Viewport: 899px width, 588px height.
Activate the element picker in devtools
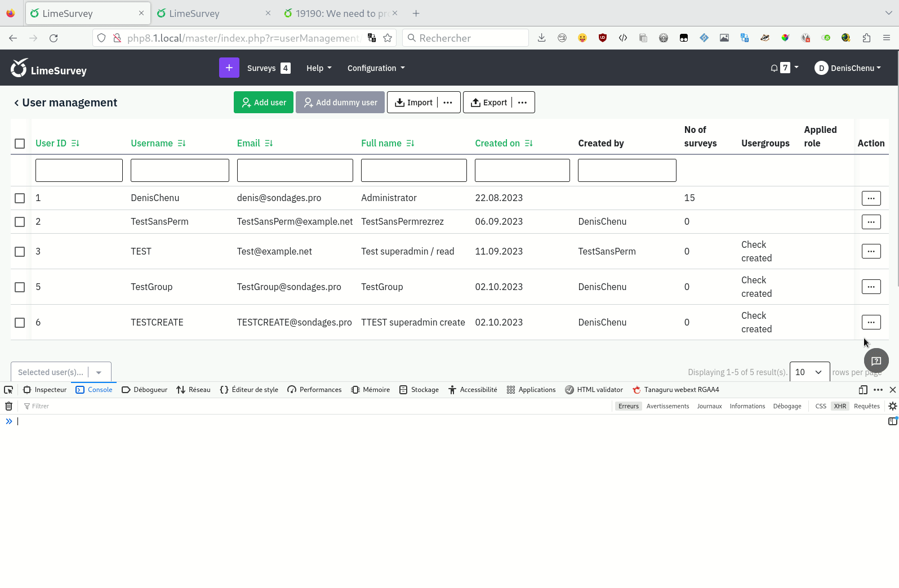(8, 390)
